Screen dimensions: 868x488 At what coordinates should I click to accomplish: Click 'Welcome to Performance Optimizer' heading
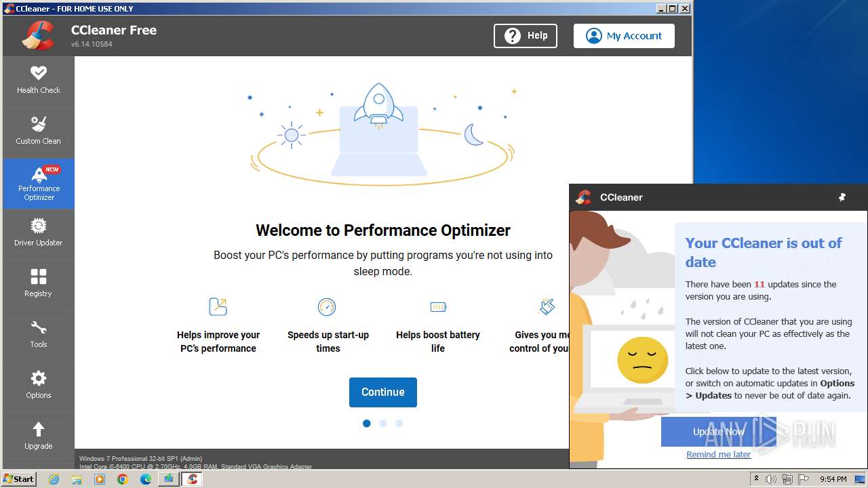coord(383,230)
